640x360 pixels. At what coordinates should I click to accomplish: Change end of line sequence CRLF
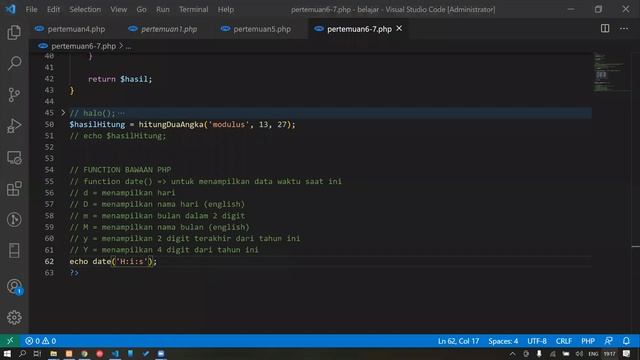point(564,341)
